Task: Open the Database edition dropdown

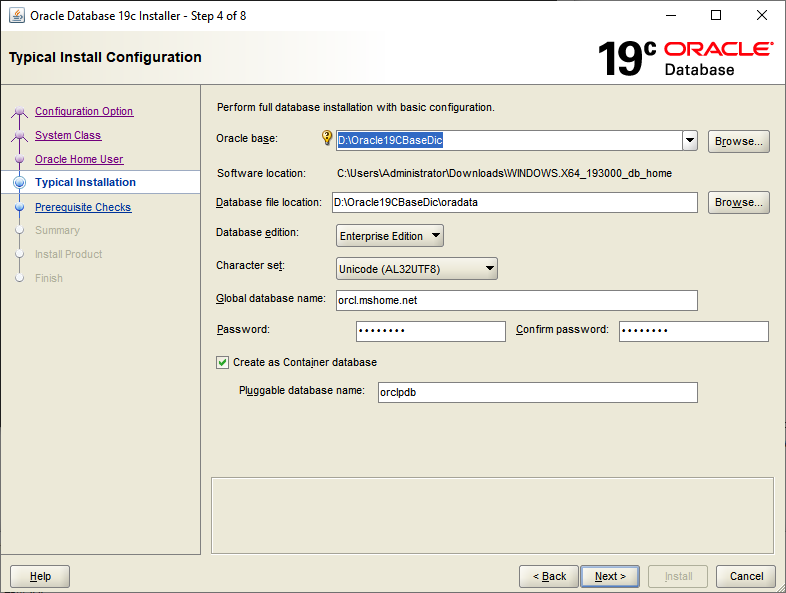Action: point(389,236)
